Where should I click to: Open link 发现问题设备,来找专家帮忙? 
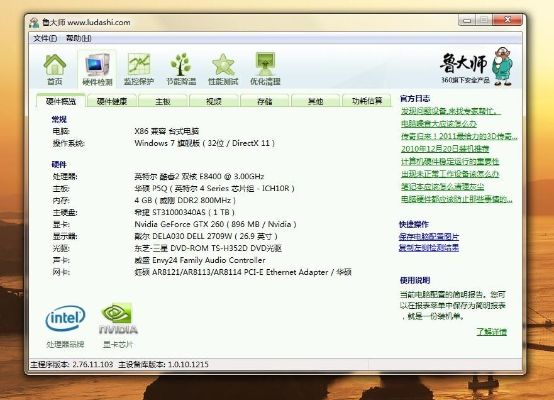click(x=451, y=111)
